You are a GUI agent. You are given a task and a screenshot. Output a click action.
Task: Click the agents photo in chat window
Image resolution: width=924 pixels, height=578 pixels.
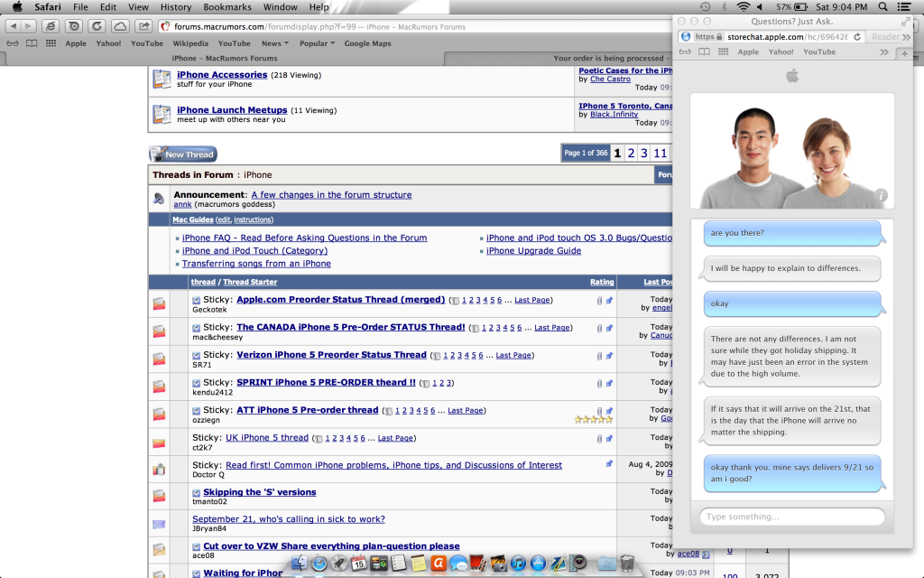(x=792, y=151)
